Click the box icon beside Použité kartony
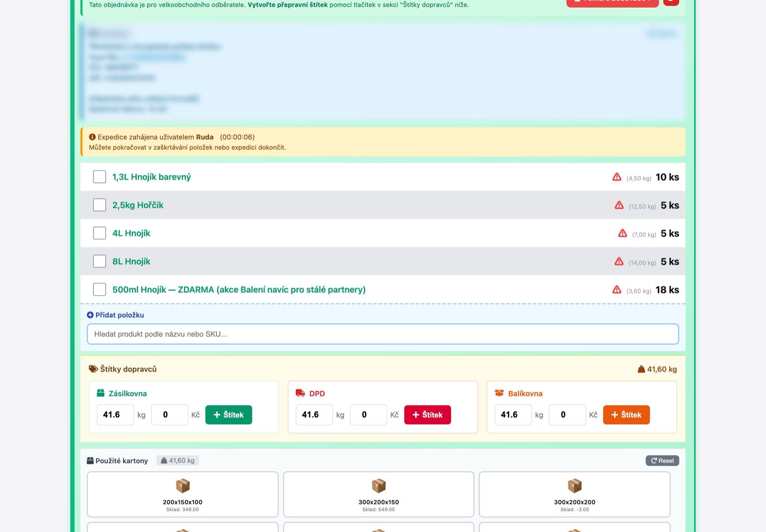 (x=90, y=461)
